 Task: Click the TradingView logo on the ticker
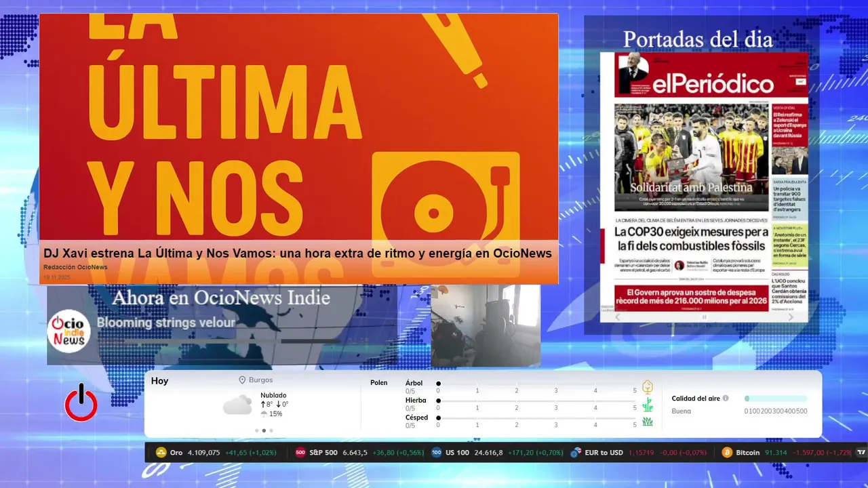pyautogui.click(x=861, y=453)
